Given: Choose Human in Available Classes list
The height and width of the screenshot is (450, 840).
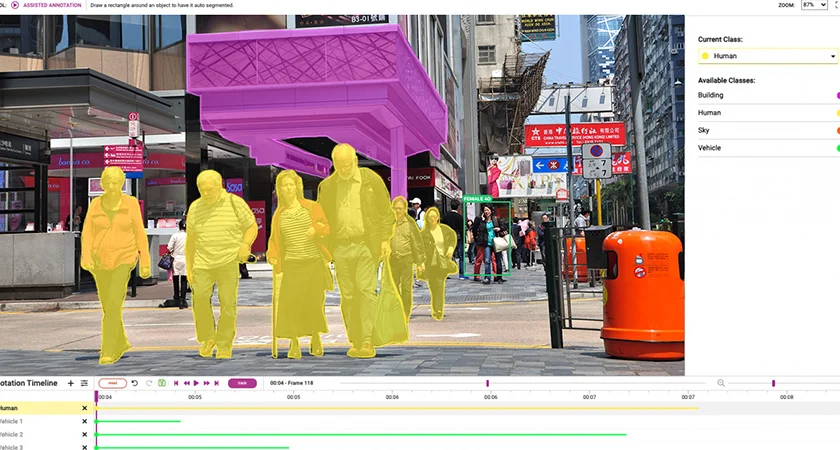Looking at the screenshot, I should point(768,112).
